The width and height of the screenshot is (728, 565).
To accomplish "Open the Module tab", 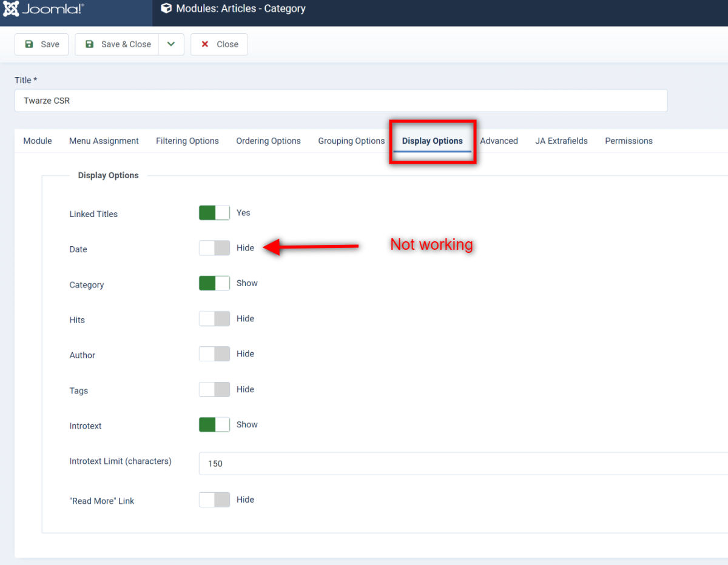I will click(38, 141).
